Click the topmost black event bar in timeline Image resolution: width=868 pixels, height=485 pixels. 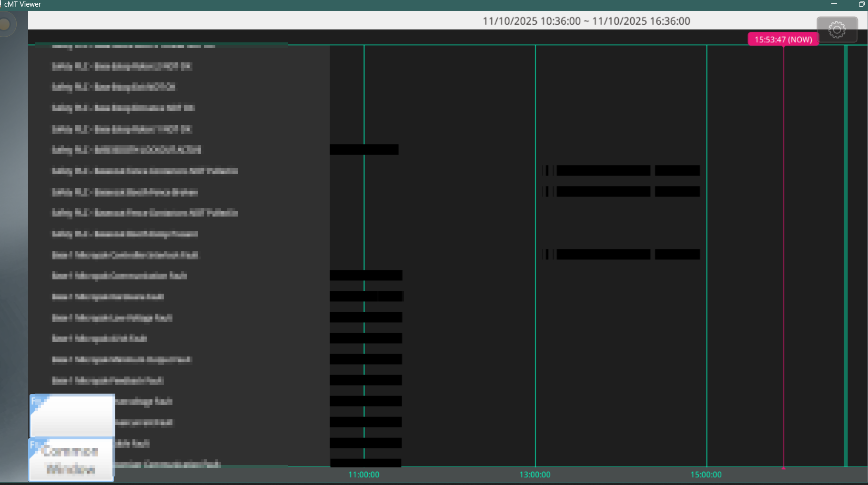click(363, 149)
